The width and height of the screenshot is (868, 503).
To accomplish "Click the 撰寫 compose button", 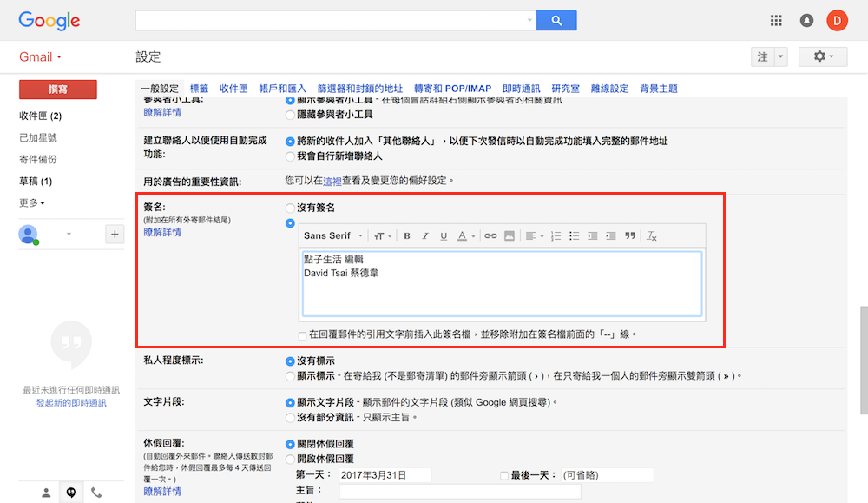I will [x=58, y=89].
